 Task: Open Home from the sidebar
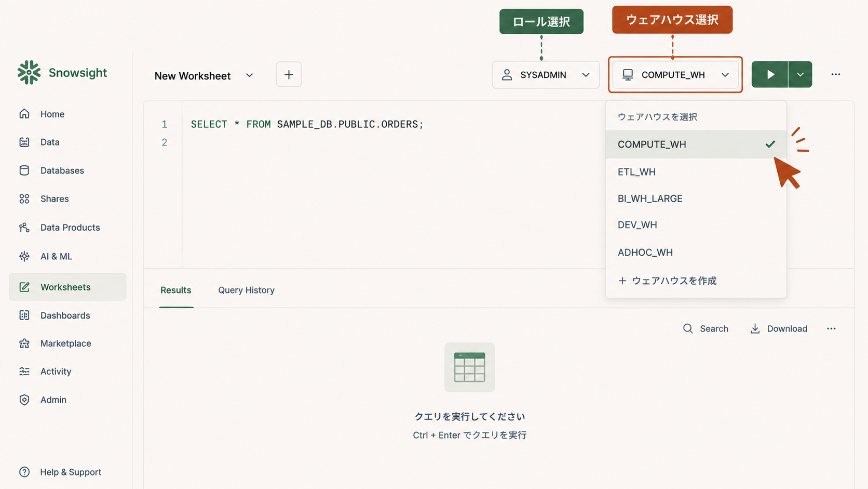click(x=52, y=114)
